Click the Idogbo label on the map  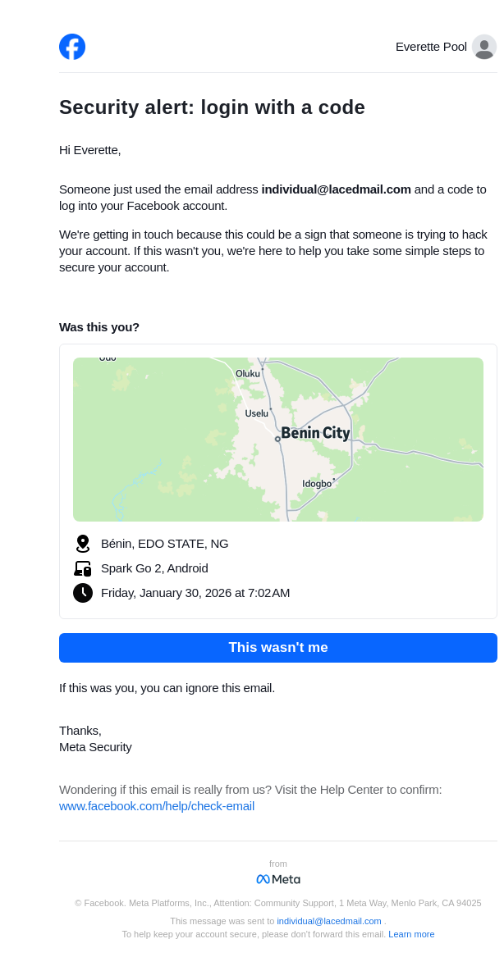coord(317,484)
